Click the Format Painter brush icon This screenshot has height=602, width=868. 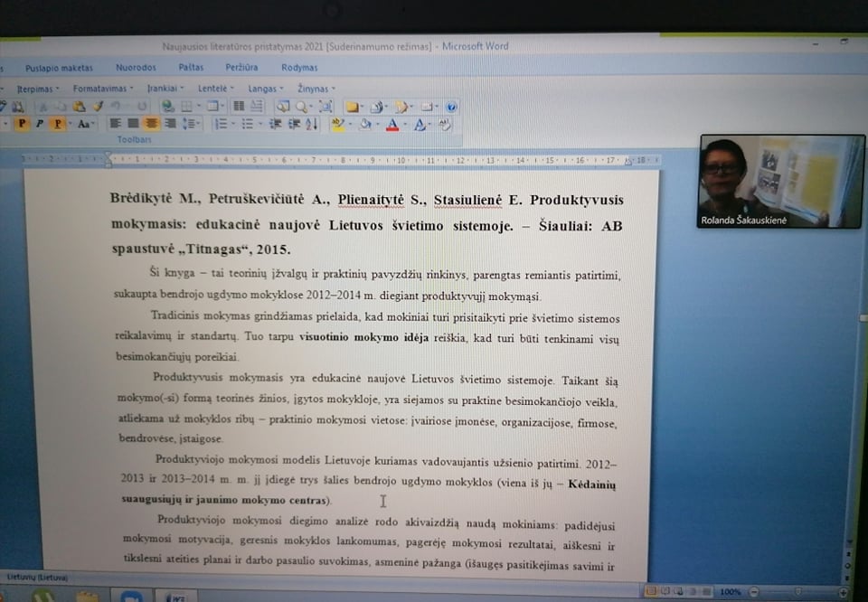(x=98, y=107)
